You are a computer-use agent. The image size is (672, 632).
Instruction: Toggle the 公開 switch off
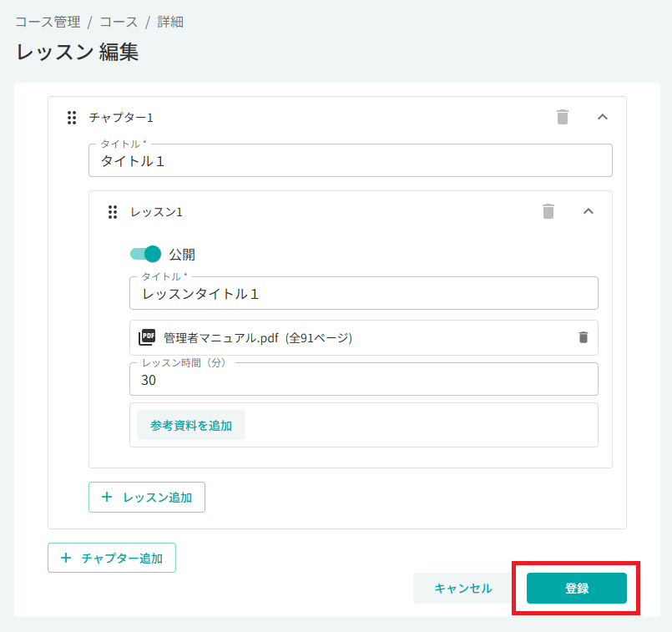click(x=146, y=254)
